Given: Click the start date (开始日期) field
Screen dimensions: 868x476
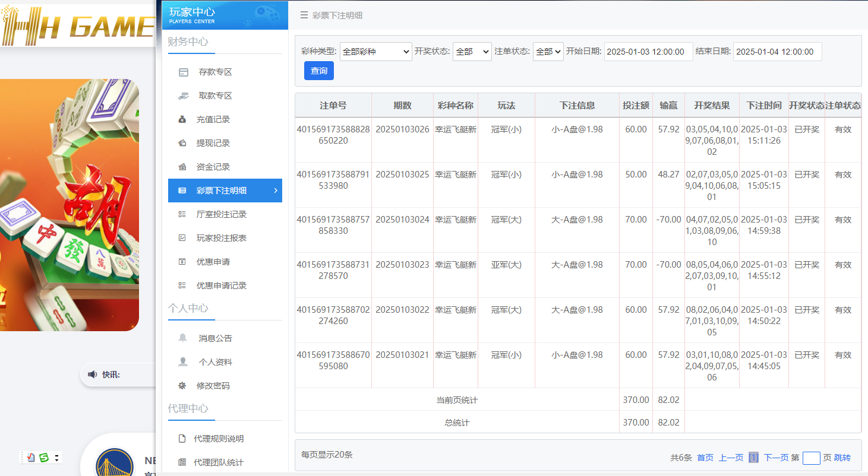Looking at the screenshot, I should click(x=648, y=52).
